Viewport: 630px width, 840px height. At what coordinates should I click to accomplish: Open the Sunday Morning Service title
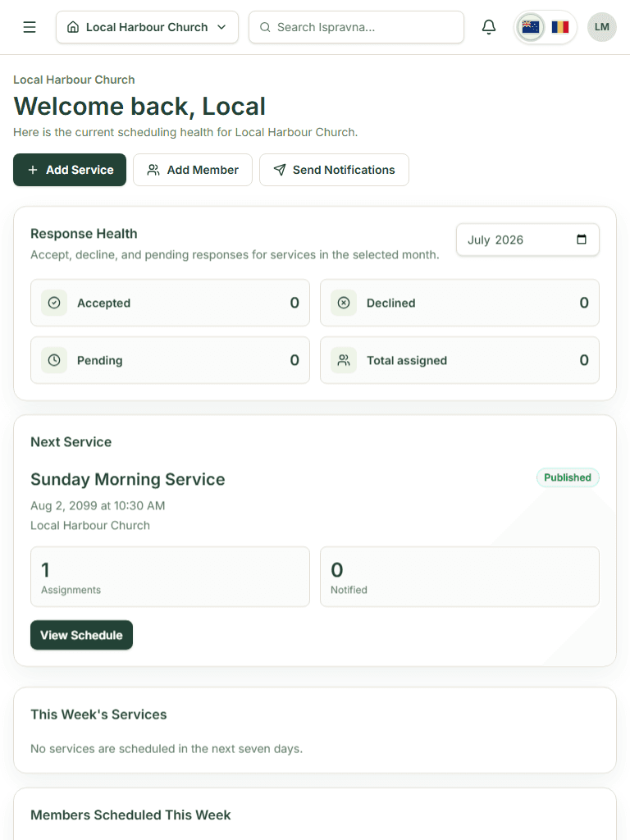127,479
